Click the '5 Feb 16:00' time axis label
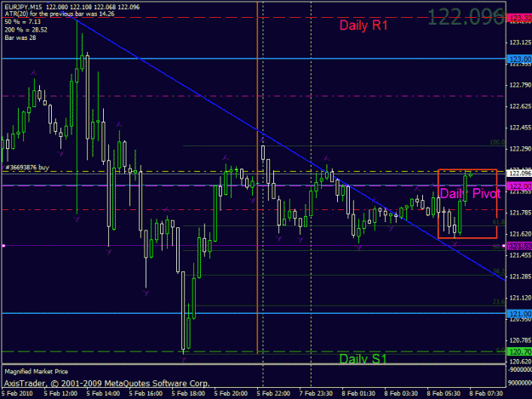Screen dimensions: 532x399 [146, 394]
